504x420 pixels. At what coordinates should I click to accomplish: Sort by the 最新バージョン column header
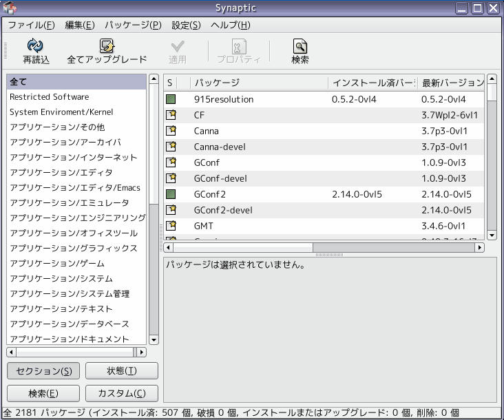[x=451, y=83]
